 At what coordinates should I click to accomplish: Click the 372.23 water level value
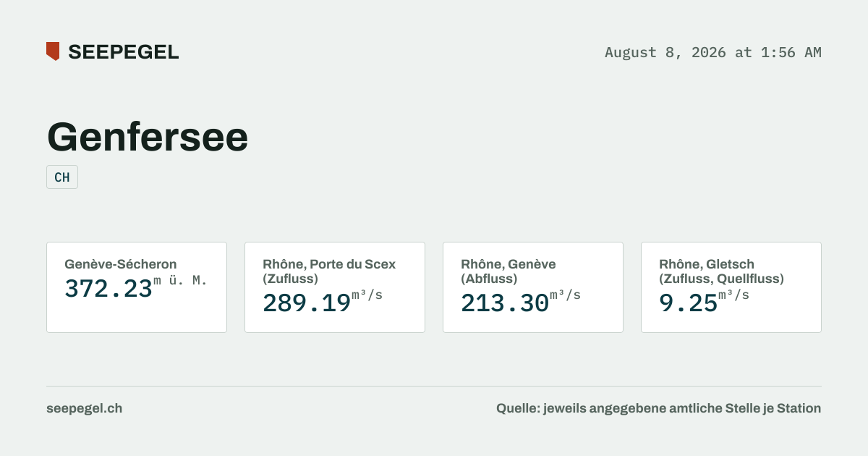(x=109, y=288)
